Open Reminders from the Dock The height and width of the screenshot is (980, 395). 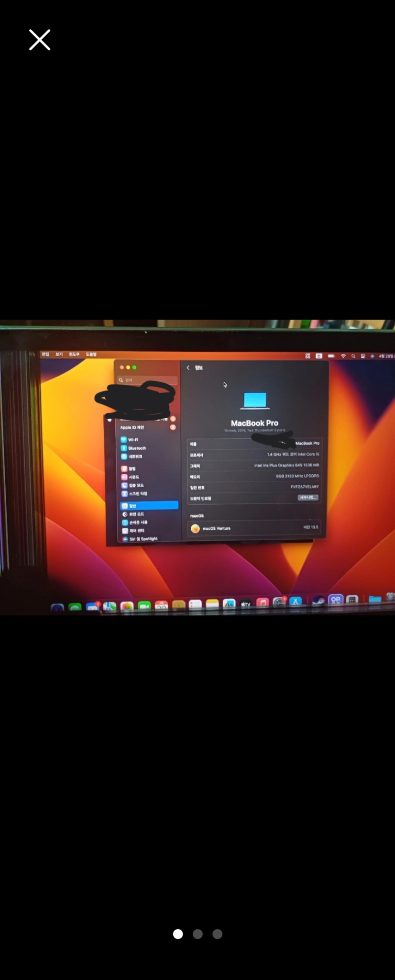(195, 605)
